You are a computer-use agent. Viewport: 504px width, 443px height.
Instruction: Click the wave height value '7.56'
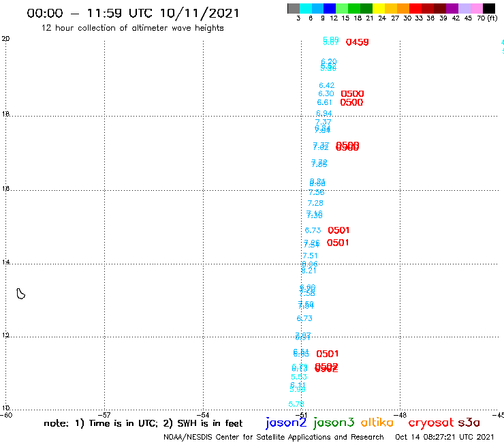pos(316,192)
